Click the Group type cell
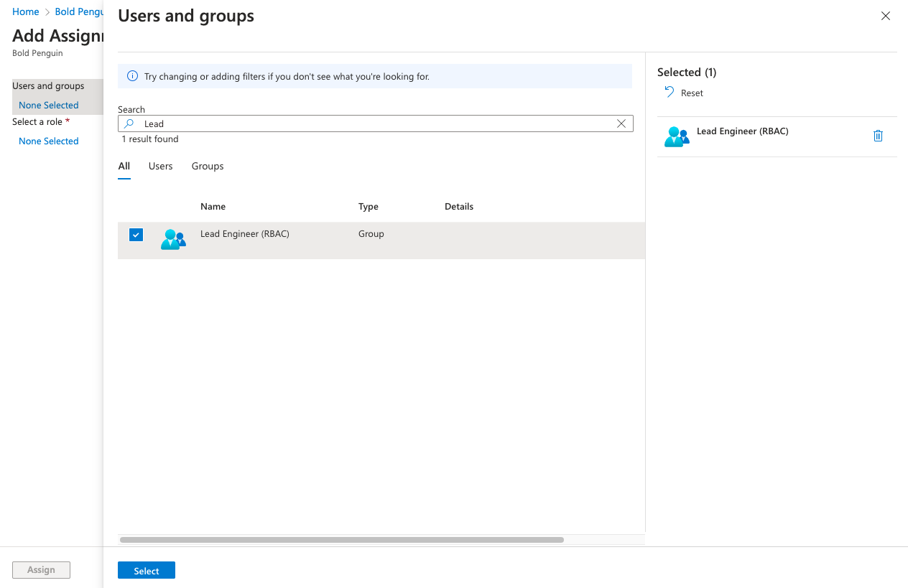This screenshot has height=588, width=908. coord(371,234)
